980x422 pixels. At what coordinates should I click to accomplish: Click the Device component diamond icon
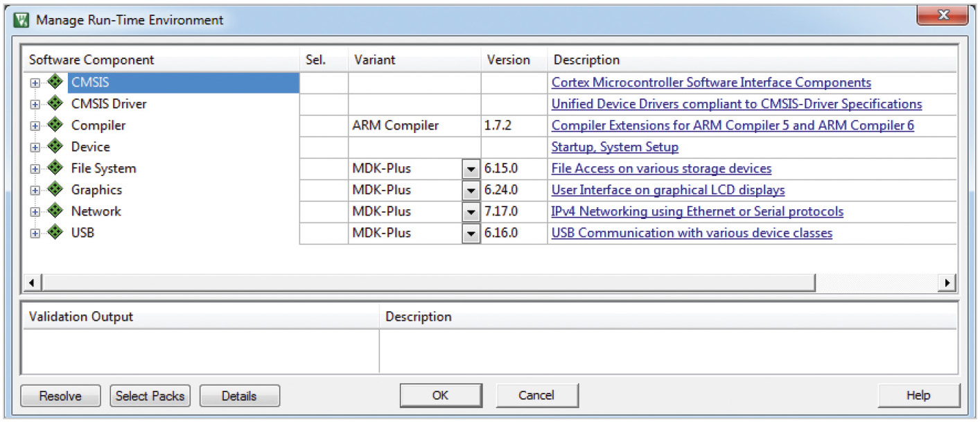(x=55, y=147)
